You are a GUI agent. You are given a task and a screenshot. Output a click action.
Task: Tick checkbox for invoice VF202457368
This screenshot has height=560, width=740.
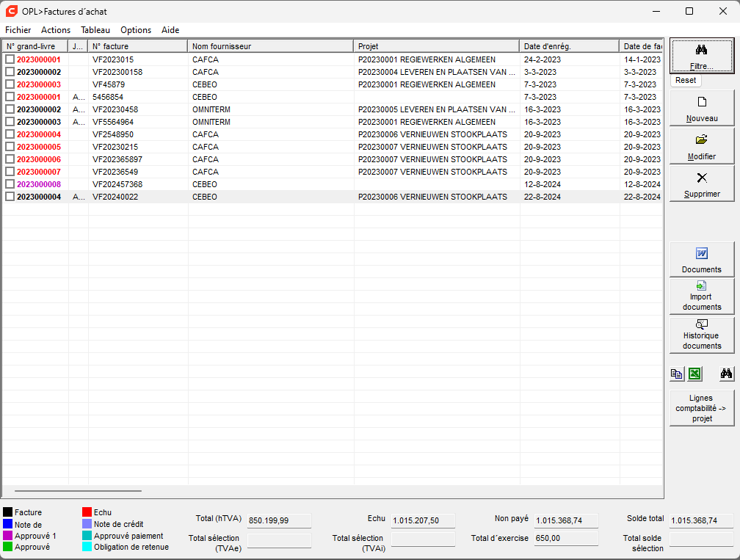point(10,184)
